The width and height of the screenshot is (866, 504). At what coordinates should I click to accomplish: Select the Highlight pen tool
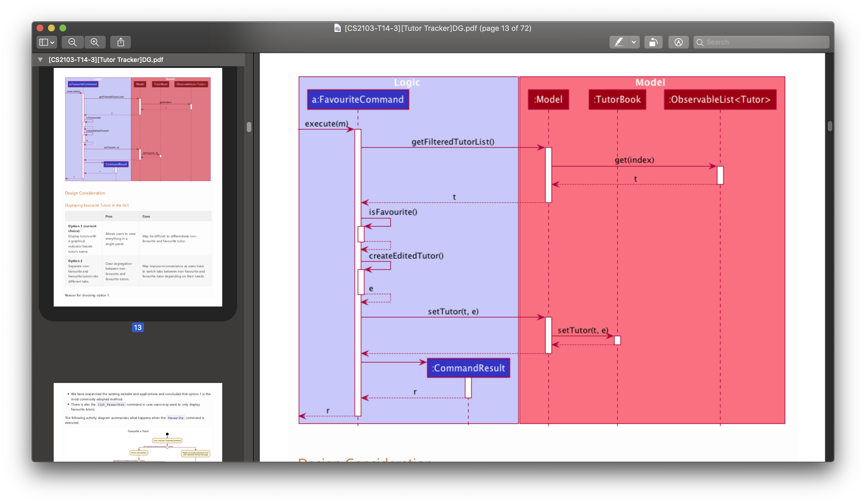619,42
